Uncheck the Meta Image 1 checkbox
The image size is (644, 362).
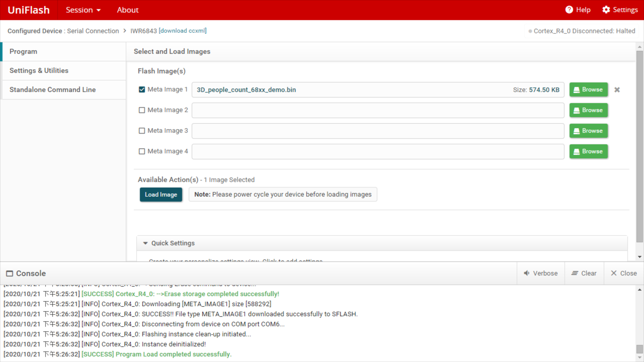142,89
